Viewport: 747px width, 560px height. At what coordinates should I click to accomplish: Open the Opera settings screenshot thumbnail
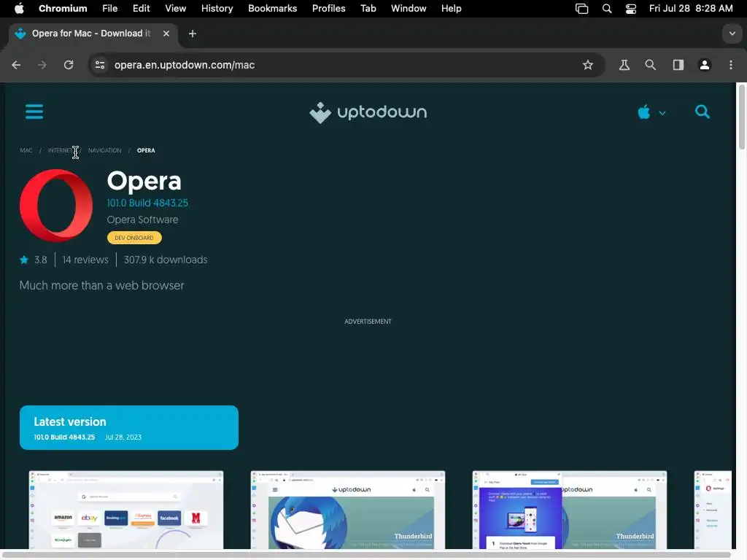point(713,510)
